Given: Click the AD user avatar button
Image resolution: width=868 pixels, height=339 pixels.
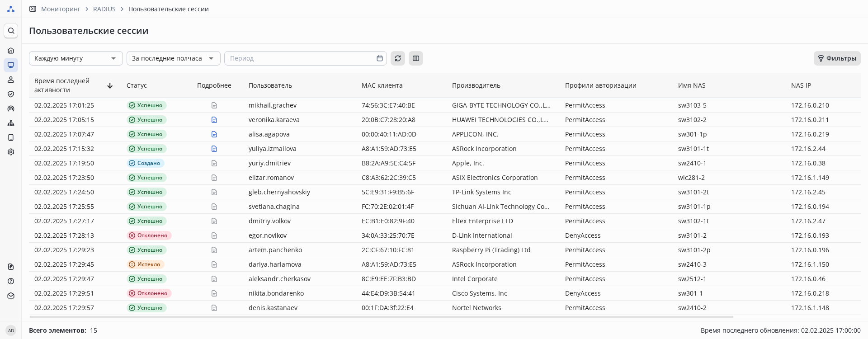Looking at the screenshot, I should click(x=11, y=330).
